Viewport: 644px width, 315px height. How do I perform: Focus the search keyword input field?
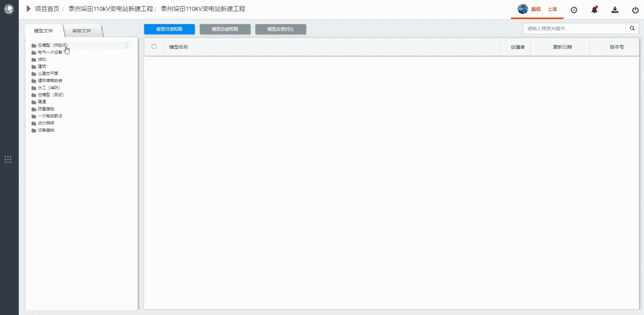click(x=574, y=28)
